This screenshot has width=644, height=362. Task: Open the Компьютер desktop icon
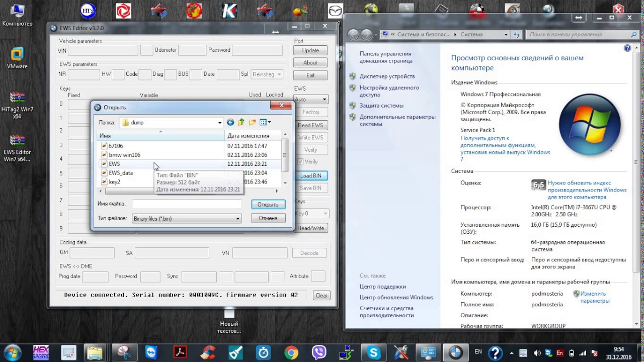[x=17, y=15]
